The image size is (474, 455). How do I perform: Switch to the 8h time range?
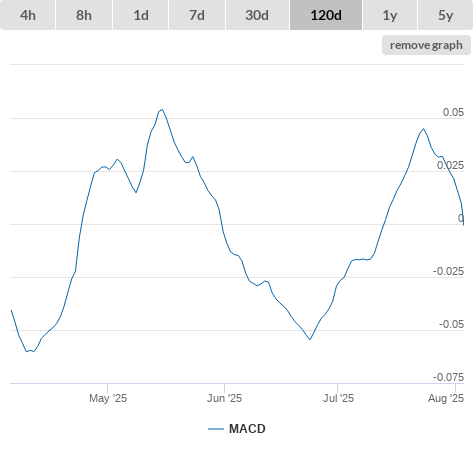coord(84,15)
